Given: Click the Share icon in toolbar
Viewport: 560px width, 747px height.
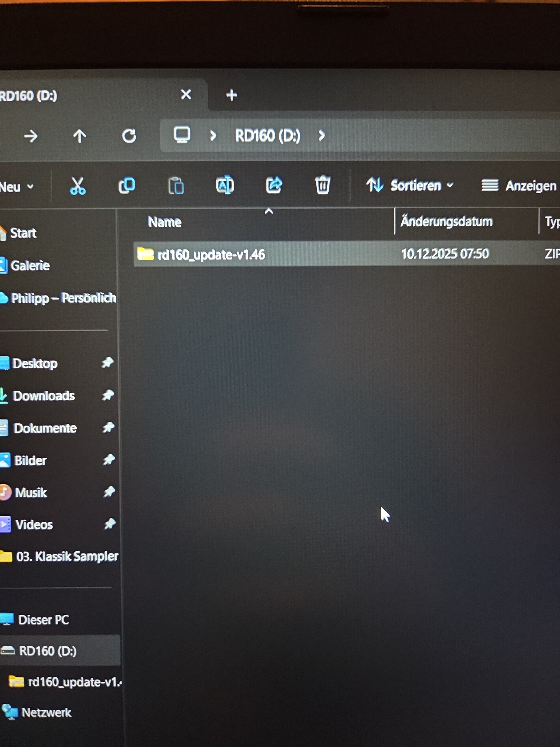Looking at the screenshot, I should tap(274, 185).
